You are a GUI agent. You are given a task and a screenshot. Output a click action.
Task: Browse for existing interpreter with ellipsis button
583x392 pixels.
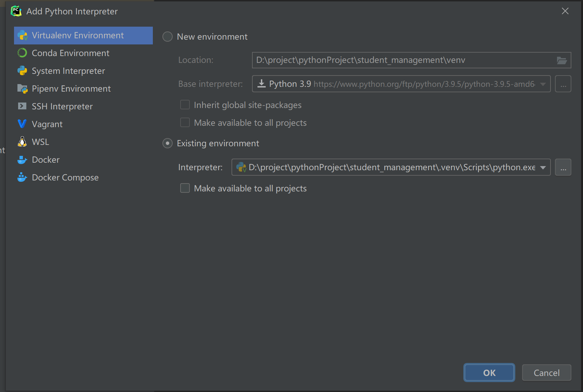click(x=563, y=167)
